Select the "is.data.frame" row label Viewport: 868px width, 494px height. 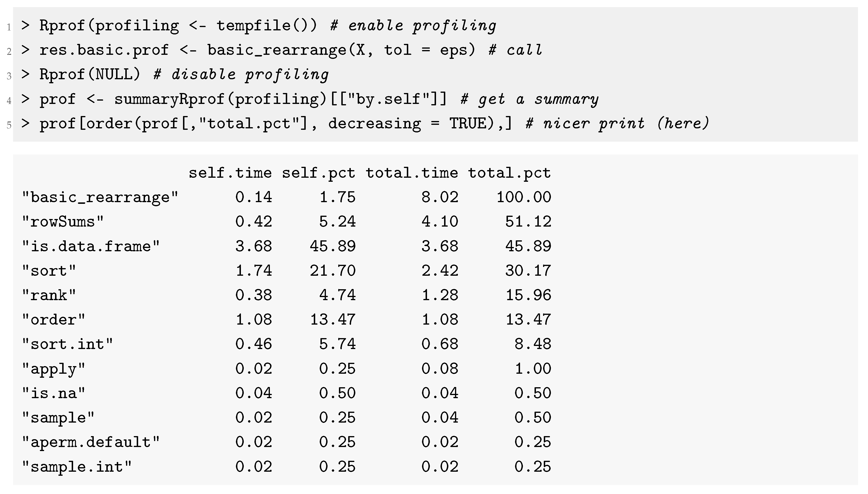coord(91,246)
